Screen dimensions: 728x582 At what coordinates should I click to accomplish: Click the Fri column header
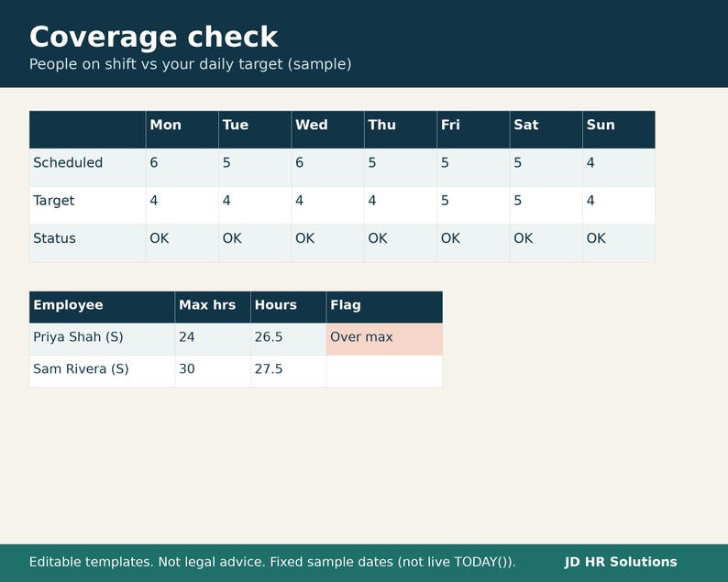point(473,129)
